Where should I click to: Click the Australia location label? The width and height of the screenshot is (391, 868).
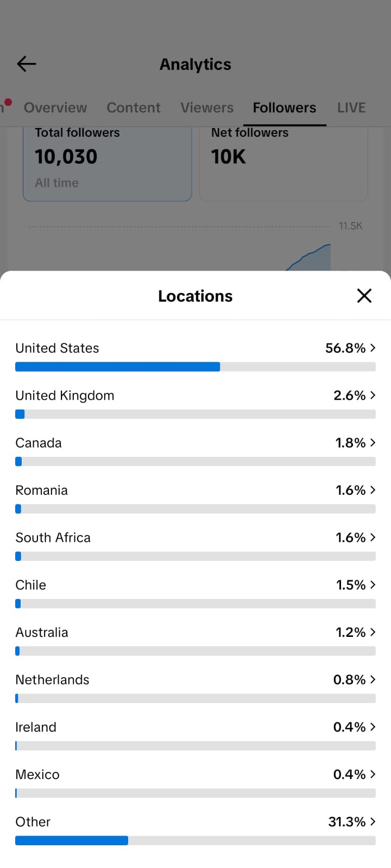pos(42,632)
